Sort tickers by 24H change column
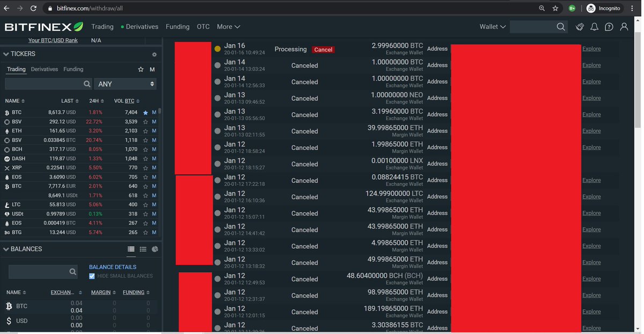Viewport: 644px width, 334px height. click(x=96, y=101)
